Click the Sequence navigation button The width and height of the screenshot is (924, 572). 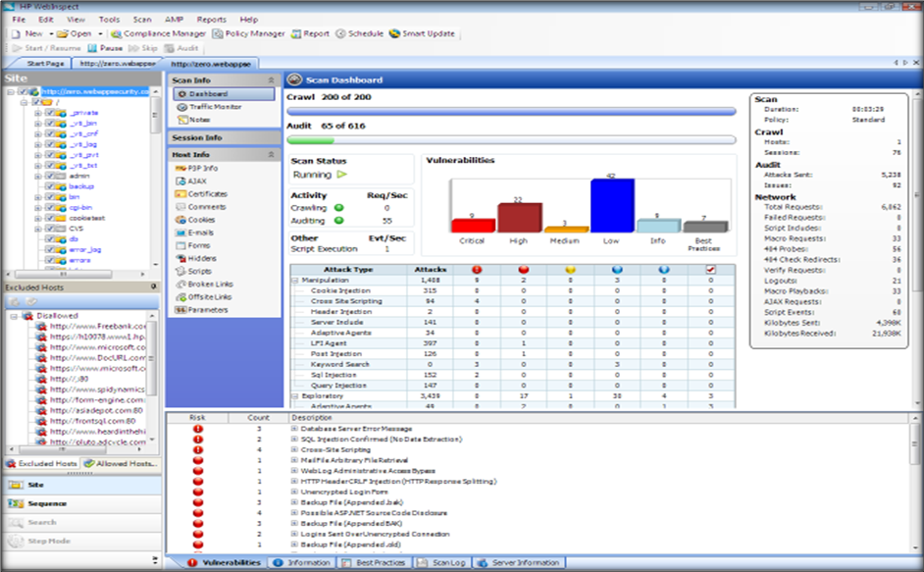(x=82, y=503)
